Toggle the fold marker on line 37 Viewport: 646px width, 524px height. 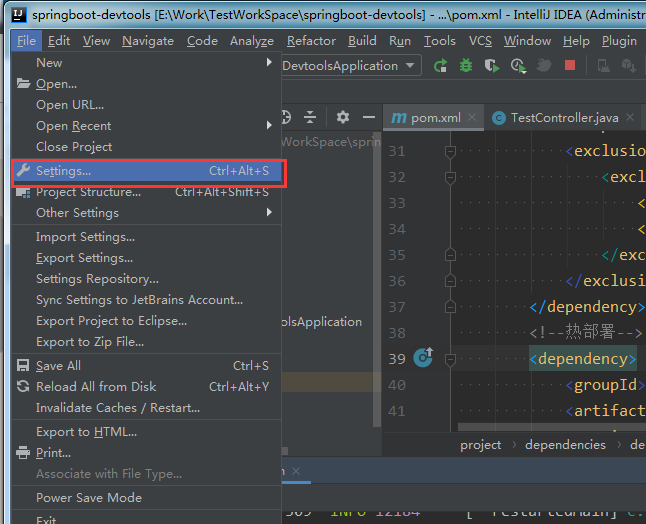pyautogui.click(x=450, y=307)
